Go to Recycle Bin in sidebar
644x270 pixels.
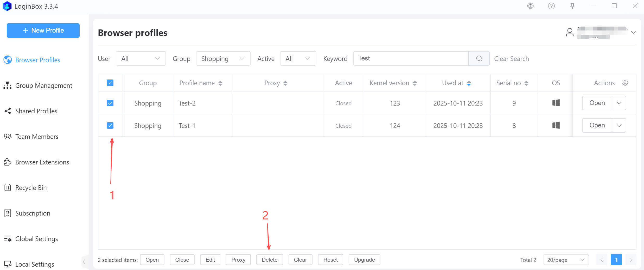tap(31, 188)
